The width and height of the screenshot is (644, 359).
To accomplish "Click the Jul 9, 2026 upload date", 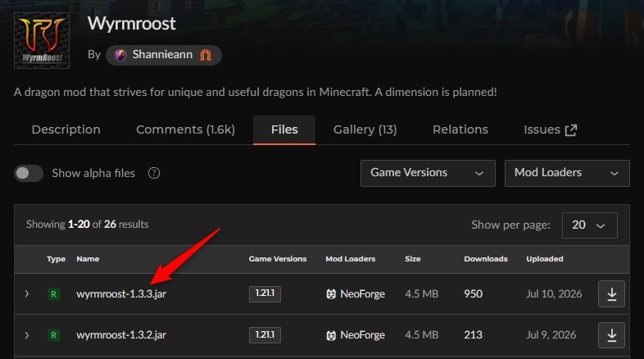I will [551, 335].
